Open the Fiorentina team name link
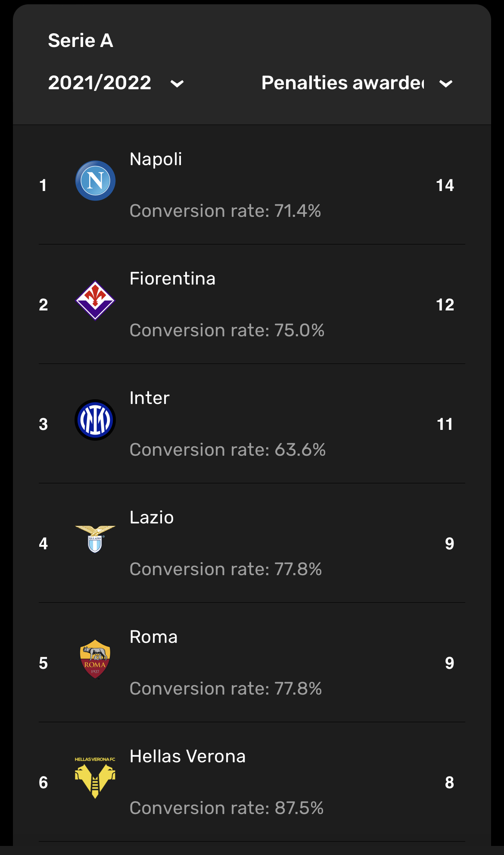The image size is (504, 855). (172, 279)
